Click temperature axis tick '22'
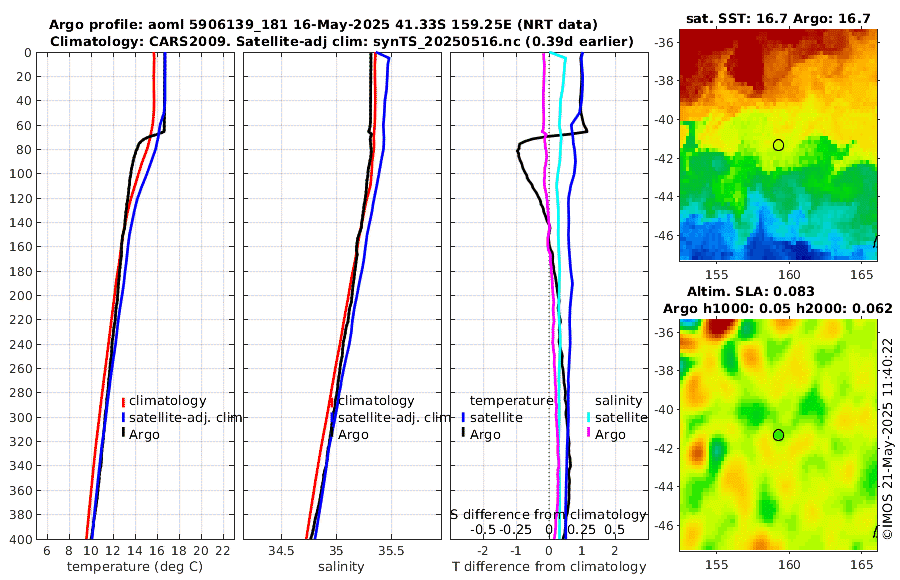900x580 pixels. click(223, 551)
